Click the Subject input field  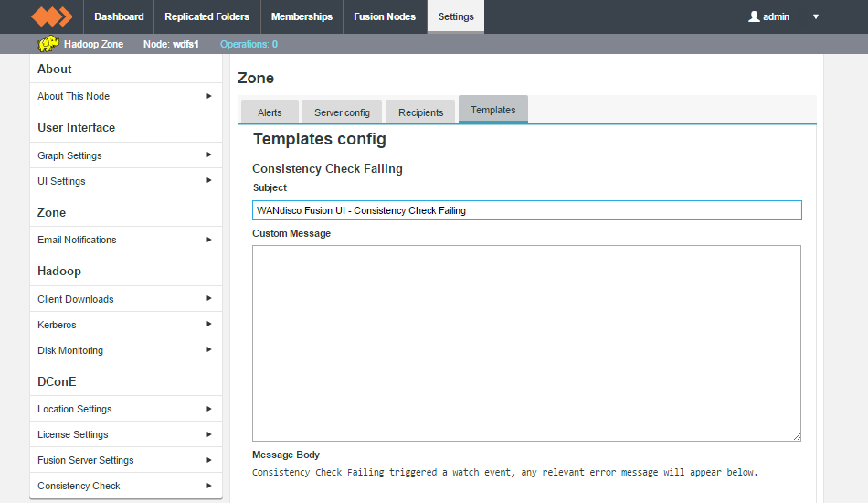click(527, 210)
